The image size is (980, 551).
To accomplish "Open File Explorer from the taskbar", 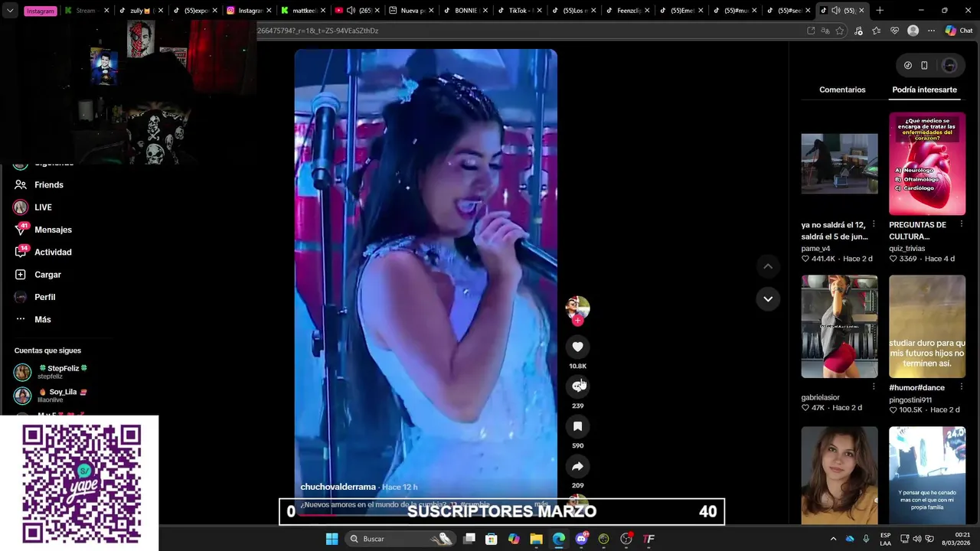I will [536, 539].
